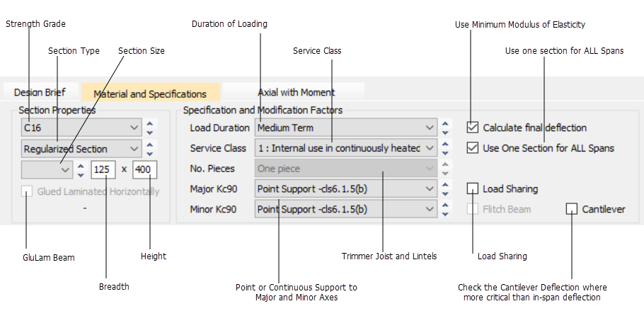Image resolution: width=644 pixels, height=311 pixels.
Task: Click up arrow beside Load Duration dropdown
Action: (x=444, y=124)
